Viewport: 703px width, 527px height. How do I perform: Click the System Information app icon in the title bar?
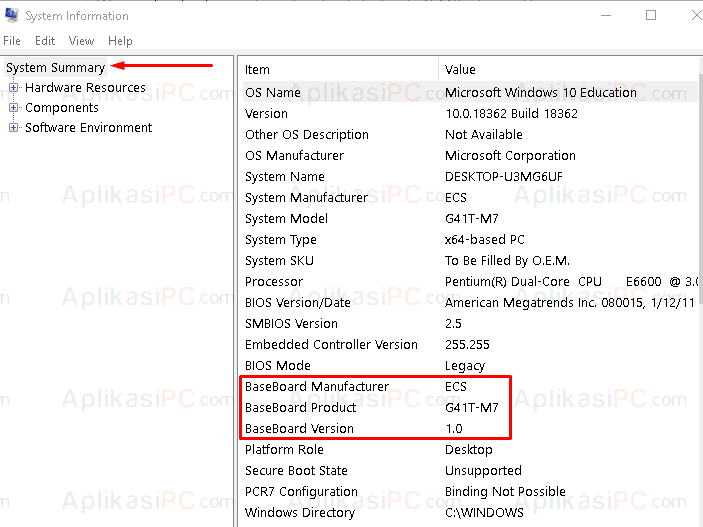click(x=12, y=15)
